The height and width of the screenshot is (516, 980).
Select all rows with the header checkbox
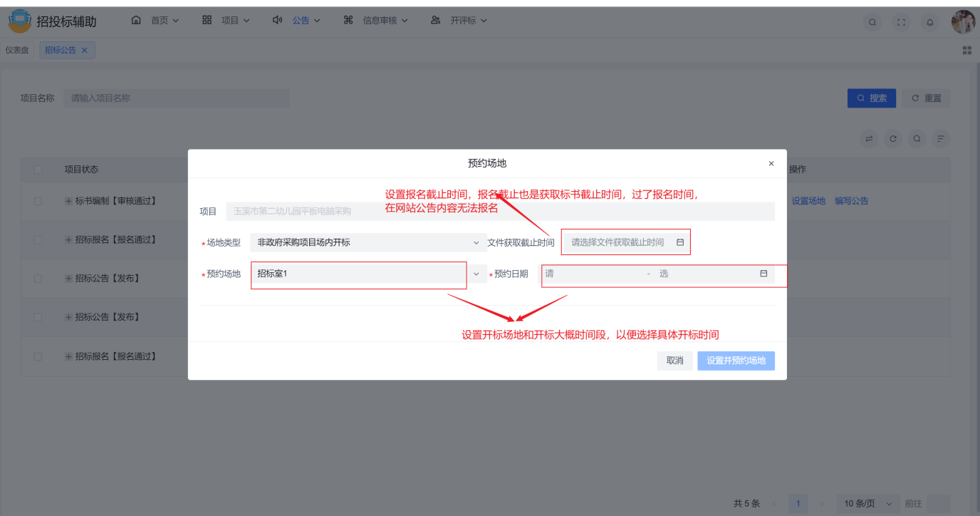(38, 169)
